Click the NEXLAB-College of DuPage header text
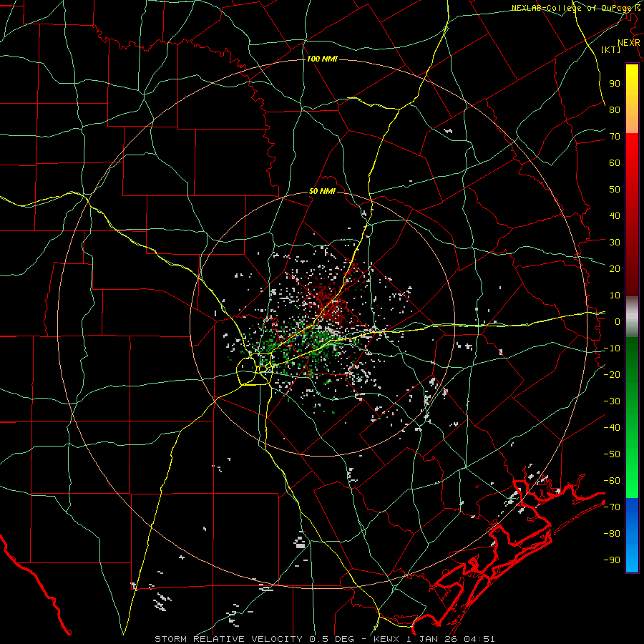The height and width of the screenshot is (644, 644). (575, 8)
